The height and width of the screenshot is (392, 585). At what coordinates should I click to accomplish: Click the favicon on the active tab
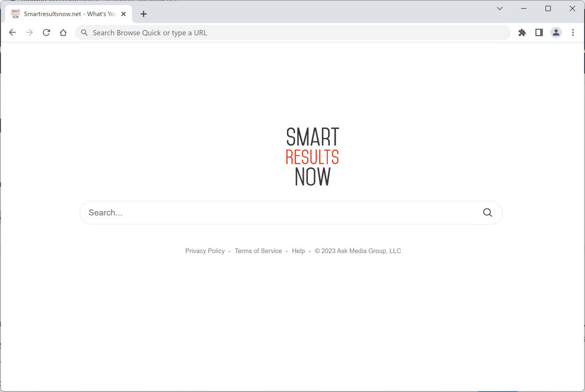click(x=15, y=14)
